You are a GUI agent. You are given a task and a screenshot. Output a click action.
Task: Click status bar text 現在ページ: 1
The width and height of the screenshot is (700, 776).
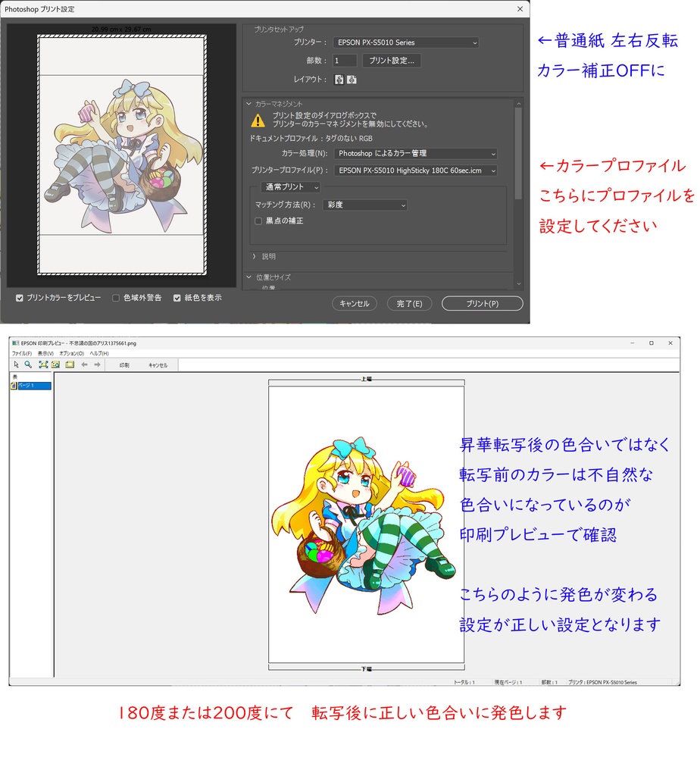point(508,682)
